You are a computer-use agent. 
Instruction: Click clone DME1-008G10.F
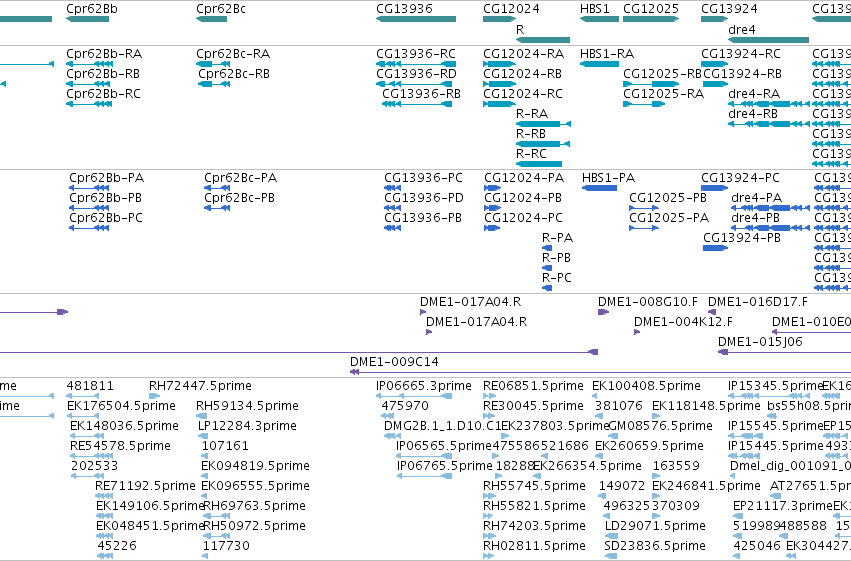tap(648, 302)
